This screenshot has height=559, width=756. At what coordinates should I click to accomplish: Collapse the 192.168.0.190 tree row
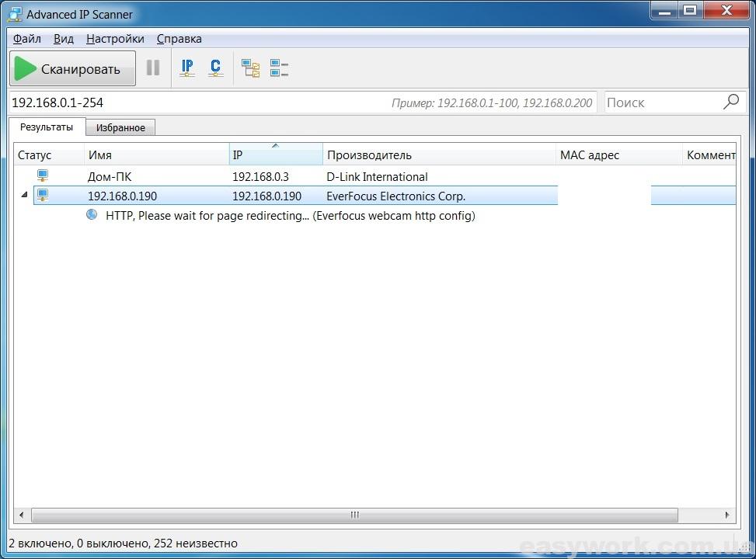coord(24,195)
